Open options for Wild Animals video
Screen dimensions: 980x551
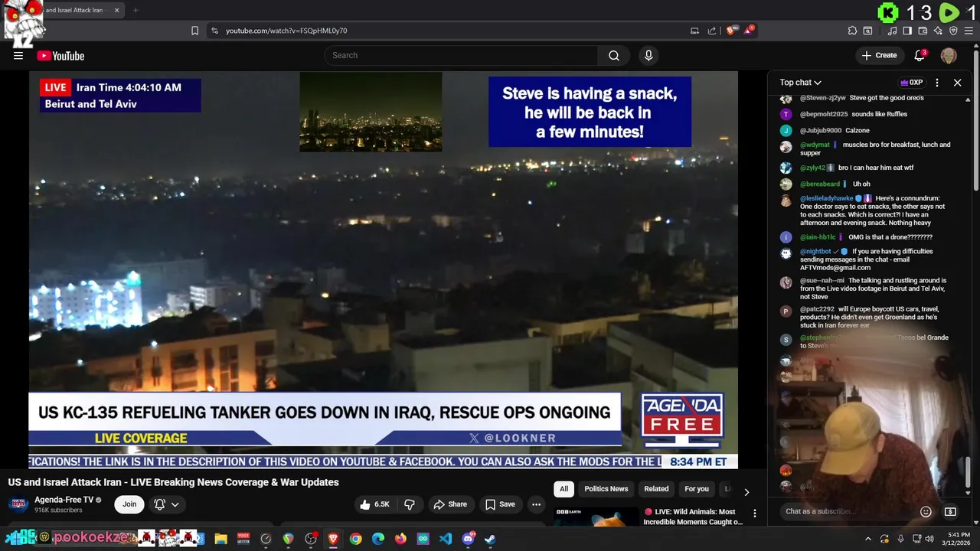pyautogui.click(x=754, y=514)
